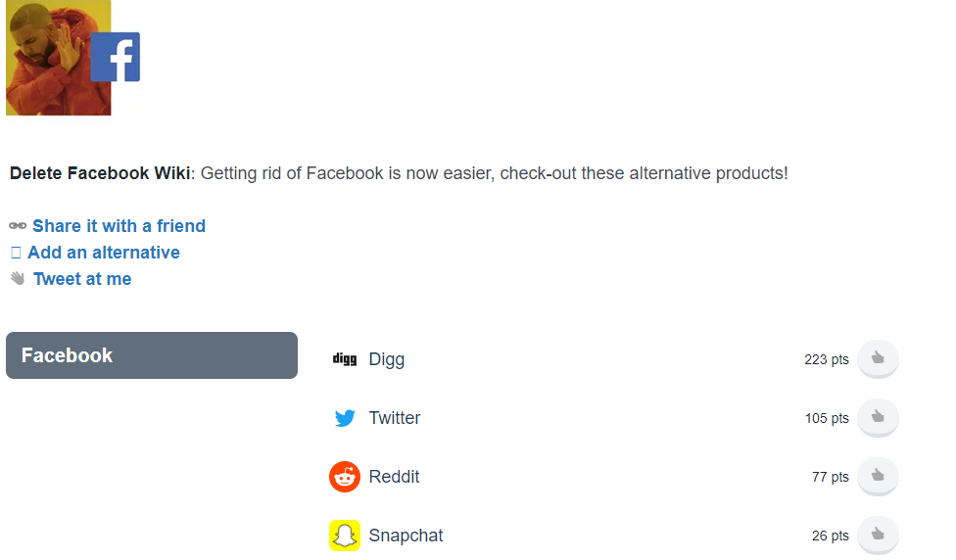The height and width of the screenshot is (560, 956).
Task: Upvote Snapchat with the thumbs-up button
Action: [878, 535]
